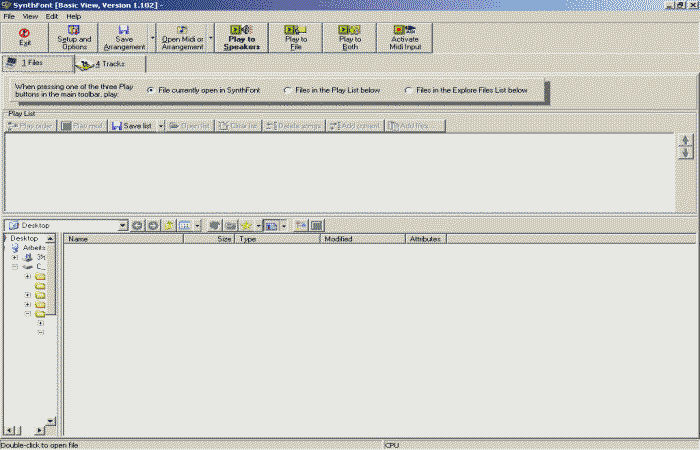The width and height of the screenshot is (700, 450).
Task: Click the Save list button
Action: (132, 126)
